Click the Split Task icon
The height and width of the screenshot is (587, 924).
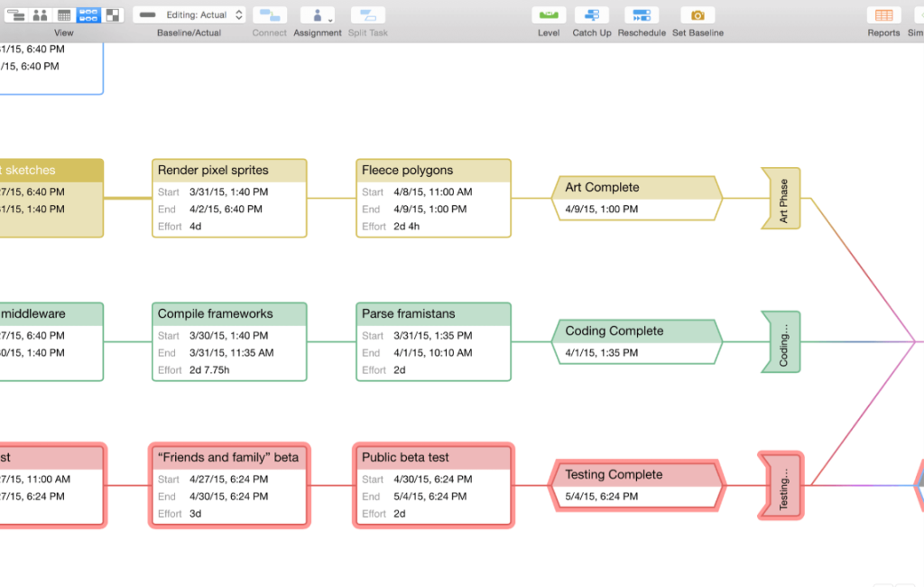[368, 14]
